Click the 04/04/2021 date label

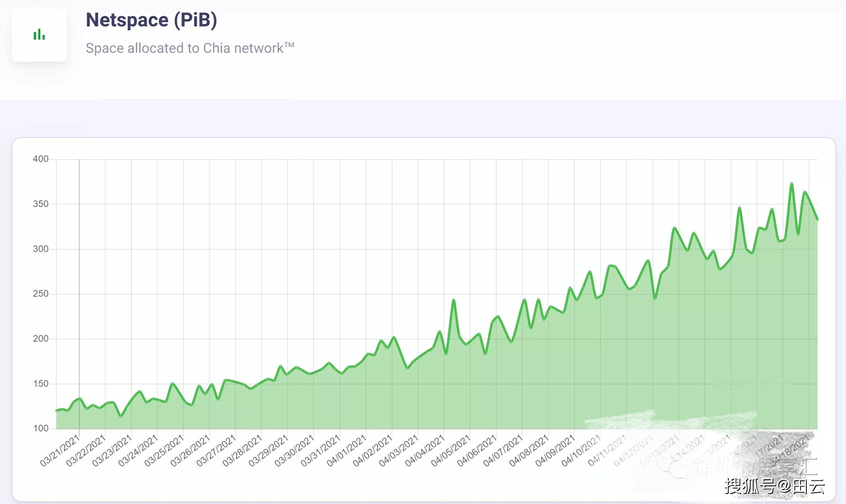tap(424, 450)
